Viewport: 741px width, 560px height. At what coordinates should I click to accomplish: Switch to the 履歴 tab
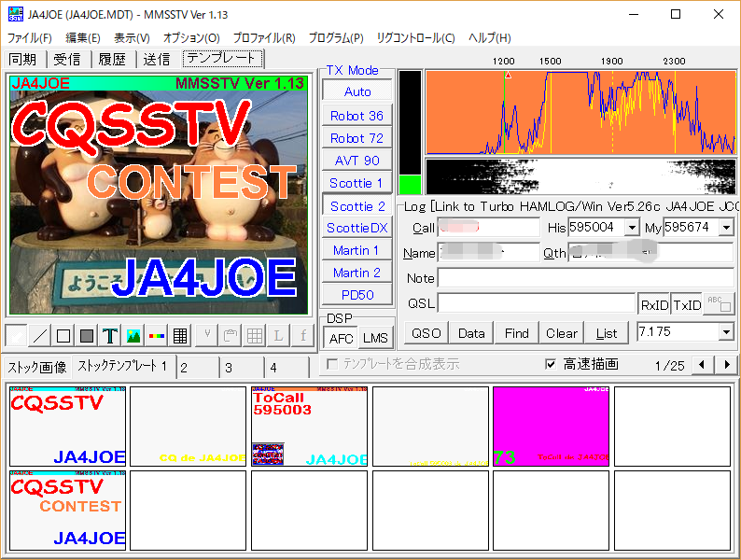point(112,60)
